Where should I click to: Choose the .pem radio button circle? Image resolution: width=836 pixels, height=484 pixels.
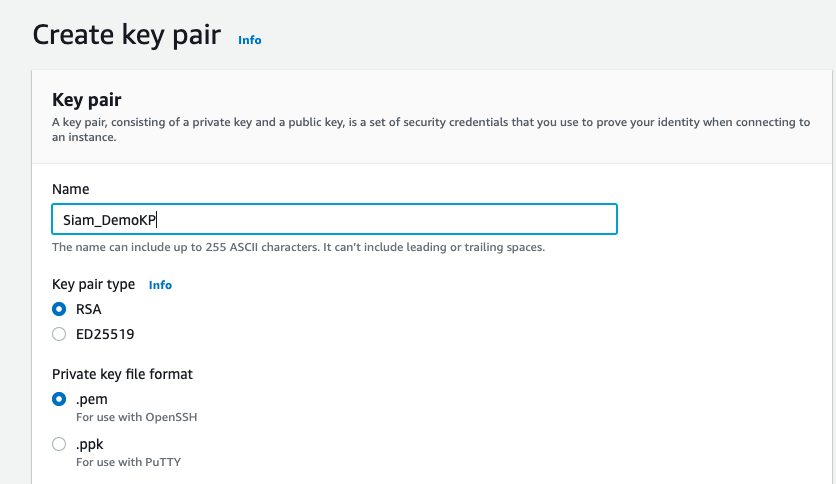(x=59, y=399)
